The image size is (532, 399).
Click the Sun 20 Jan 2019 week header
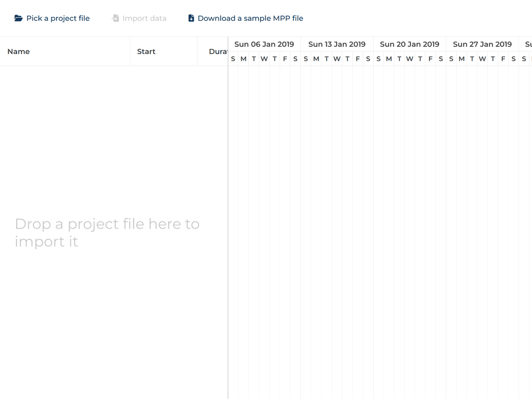click(410, 44)
